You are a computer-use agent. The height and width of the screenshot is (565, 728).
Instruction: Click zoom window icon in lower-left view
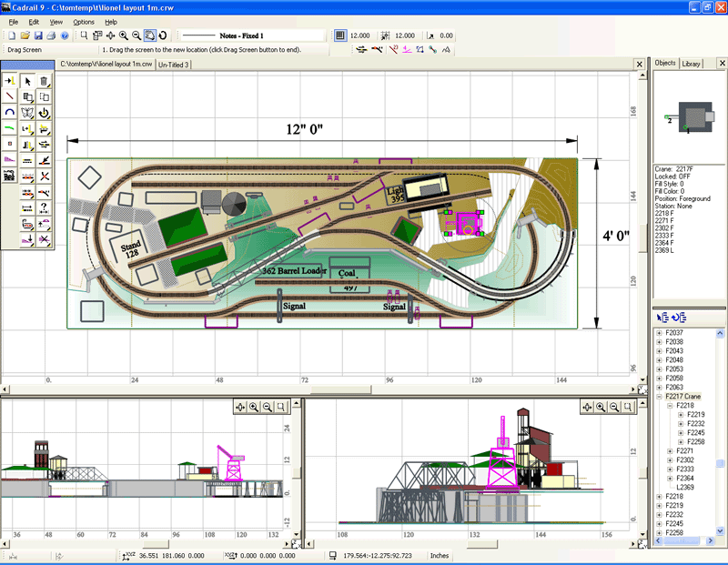(x=280, y=408)
